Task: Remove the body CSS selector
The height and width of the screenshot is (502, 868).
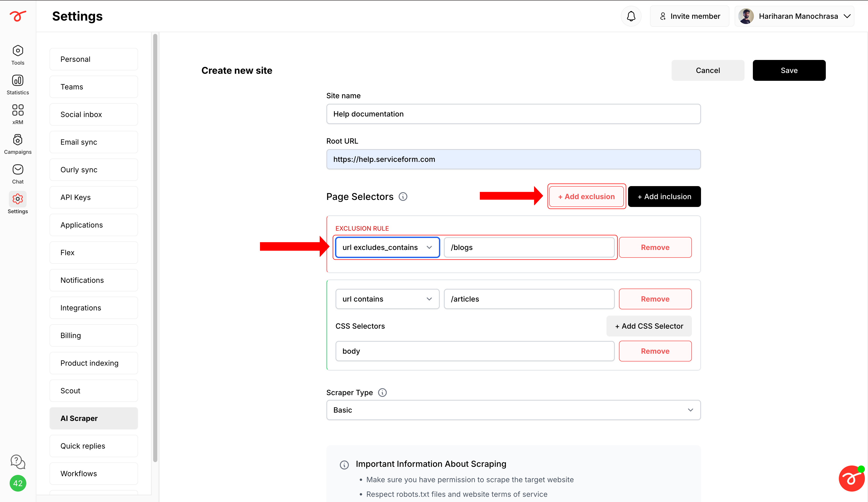Action: click(x=655, y=351)
